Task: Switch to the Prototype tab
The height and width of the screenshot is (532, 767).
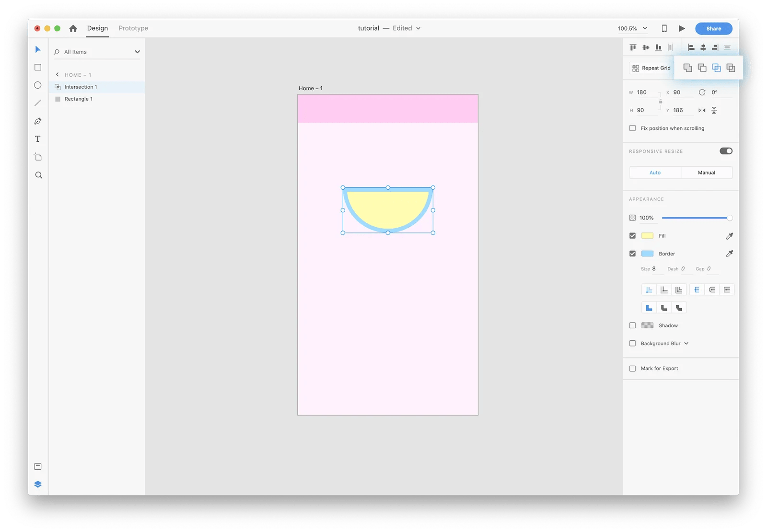Action: coord(133,28)
